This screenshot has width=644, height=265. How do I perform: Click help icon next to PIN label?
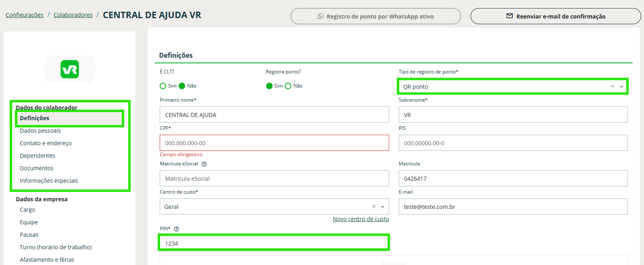click(176, 229)
